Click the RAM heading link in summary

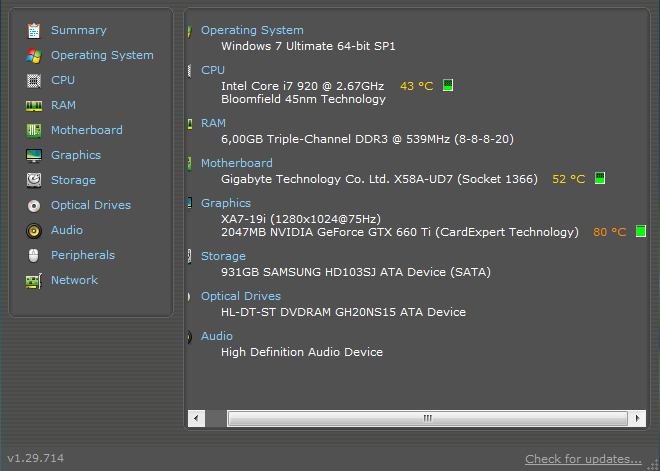(213, 123)
